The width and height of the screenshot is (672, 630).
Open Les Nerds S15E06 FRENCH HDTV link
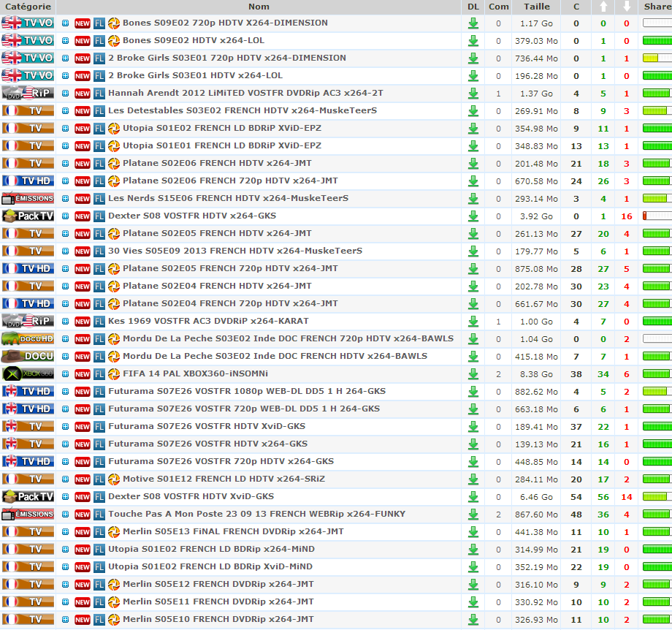tap(228, 198)
